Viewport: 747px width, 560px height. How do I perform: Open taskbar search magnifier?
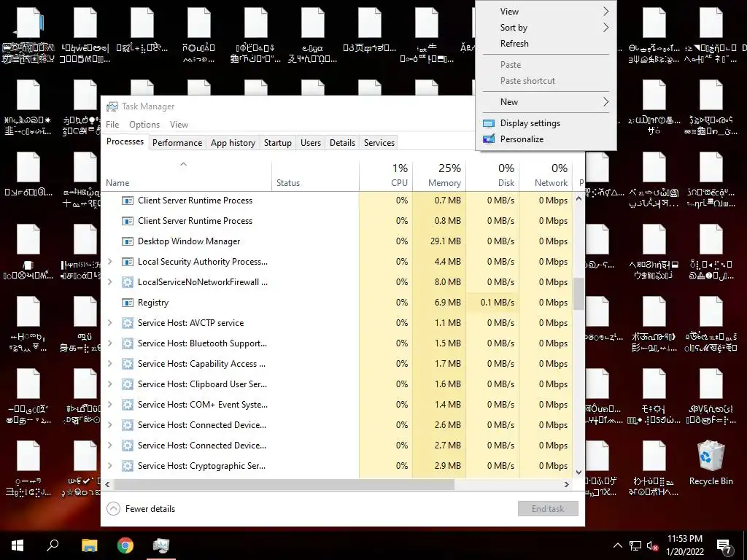pos(53,545)
